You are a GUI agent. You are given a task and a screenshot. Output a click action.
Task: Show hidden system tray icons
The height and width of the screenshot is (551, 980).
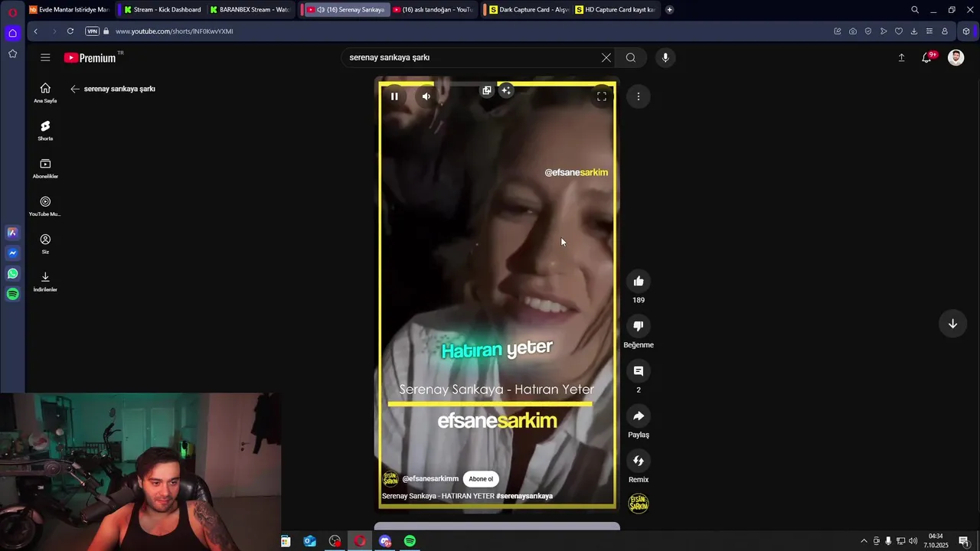click(x=864, y=541)
